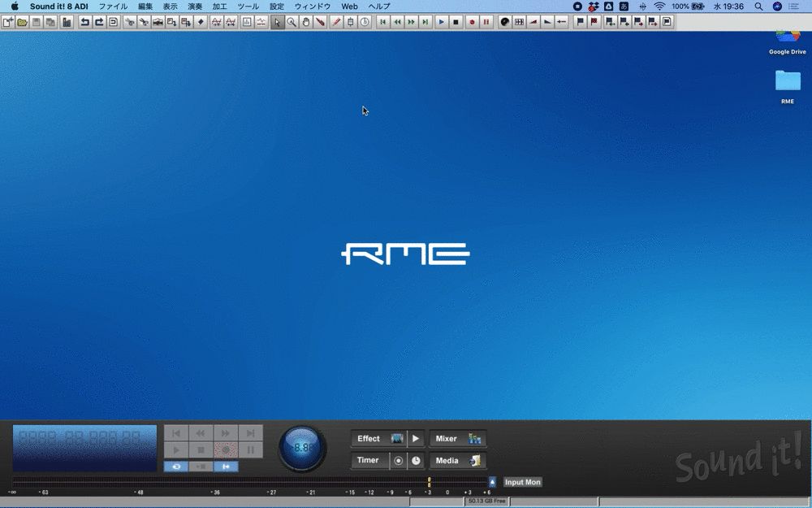Click the blue flag marker icon

point(580,22)
